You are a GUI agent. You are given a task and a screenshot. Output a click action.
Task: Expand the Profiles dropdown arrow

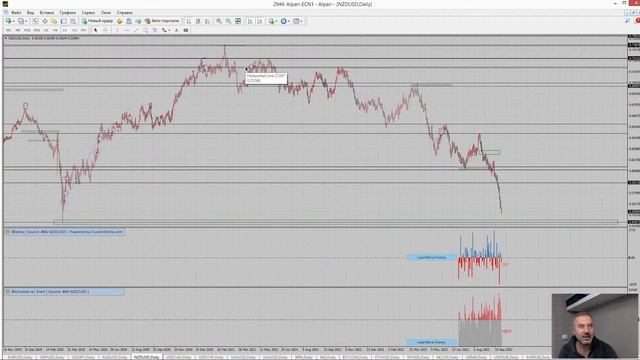click(26, 21)
